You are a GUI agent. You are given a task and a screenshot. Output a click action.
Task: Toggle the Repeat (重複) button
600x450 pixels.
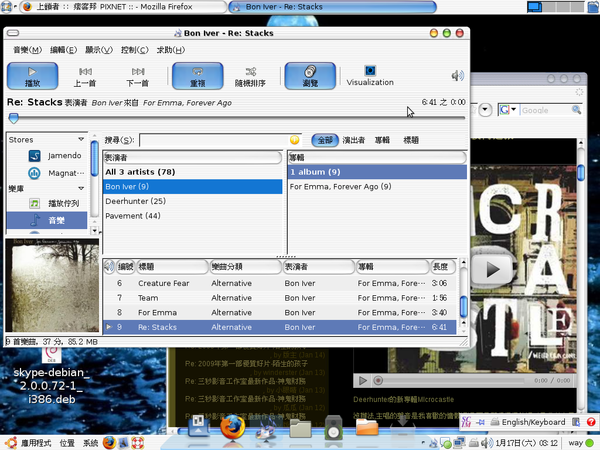coord(197,76)
